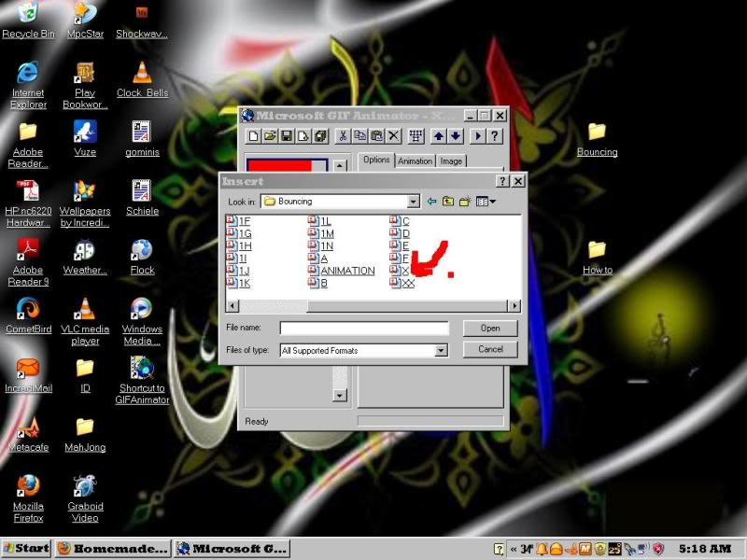747x560 pixels.
Task: Click the New file icon in GIF Animator toolbar
Action: 253,136
